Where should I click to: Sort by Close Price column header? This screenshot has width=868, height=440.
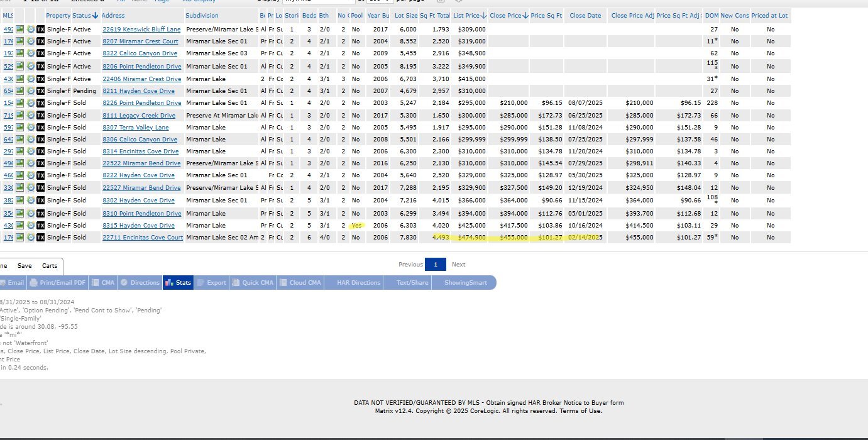point(508,15)
